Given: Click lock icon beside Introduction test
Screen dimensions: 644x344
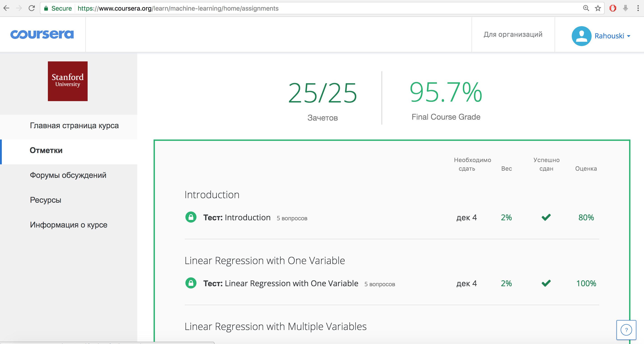Looking at the screenshot, I should [191, 217].
